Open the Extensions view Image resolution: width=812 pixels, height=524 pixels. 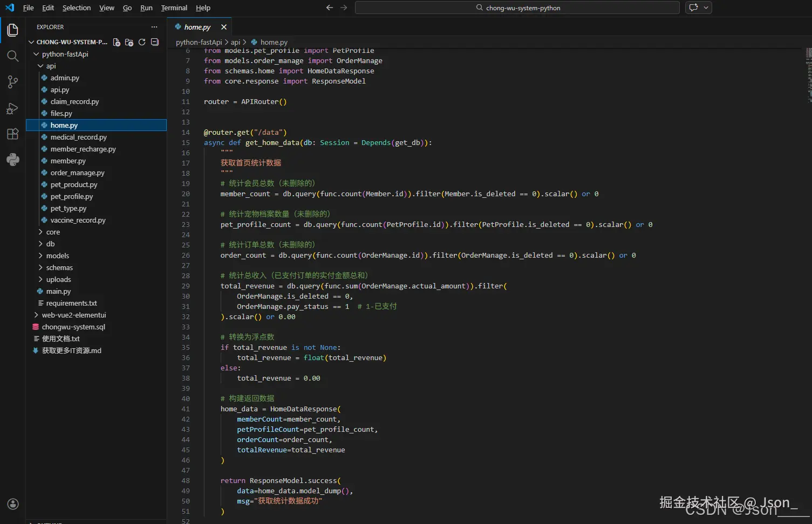(x=12, y=134)
